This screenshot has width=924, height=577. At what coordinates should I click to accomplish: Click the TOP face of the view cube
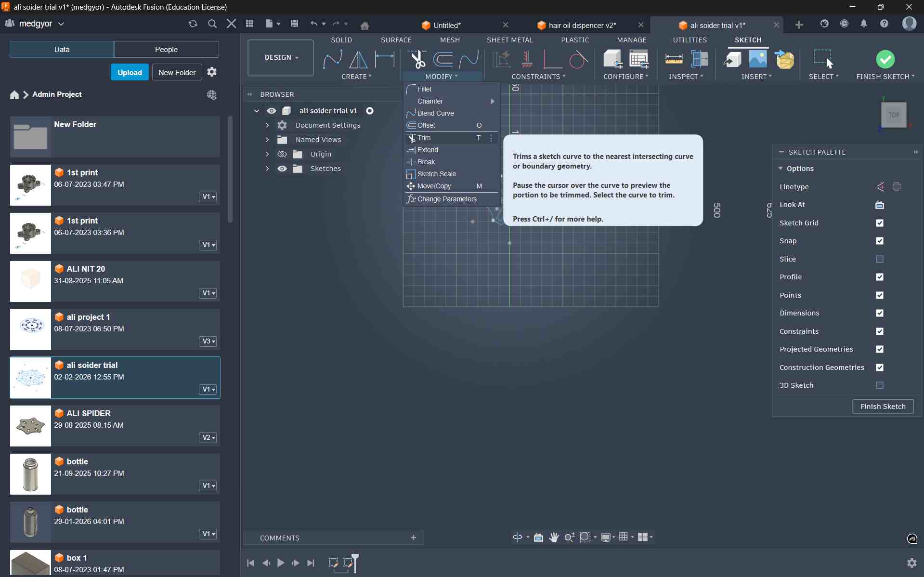tap(894, 115)
